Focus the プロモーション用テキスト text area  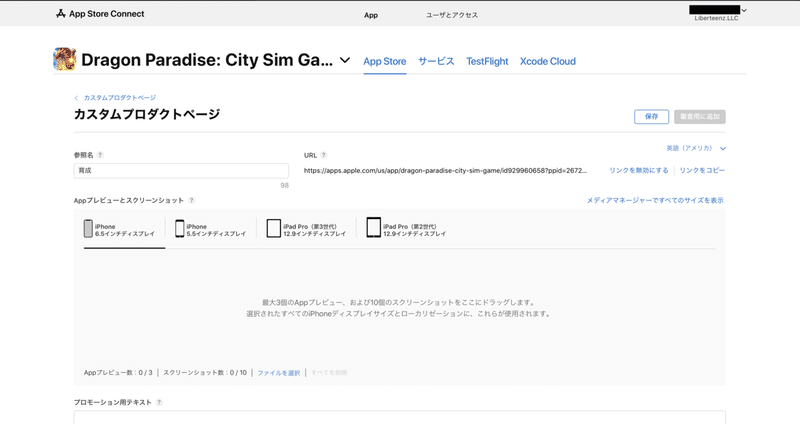[x=399, y=417]
